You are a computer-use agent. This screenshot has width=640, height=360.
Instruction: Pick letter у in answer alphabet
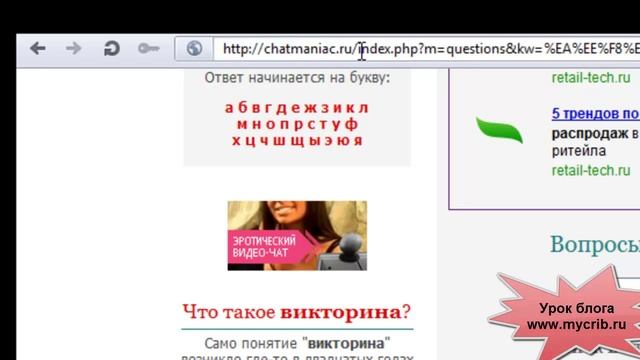[336, 126]
